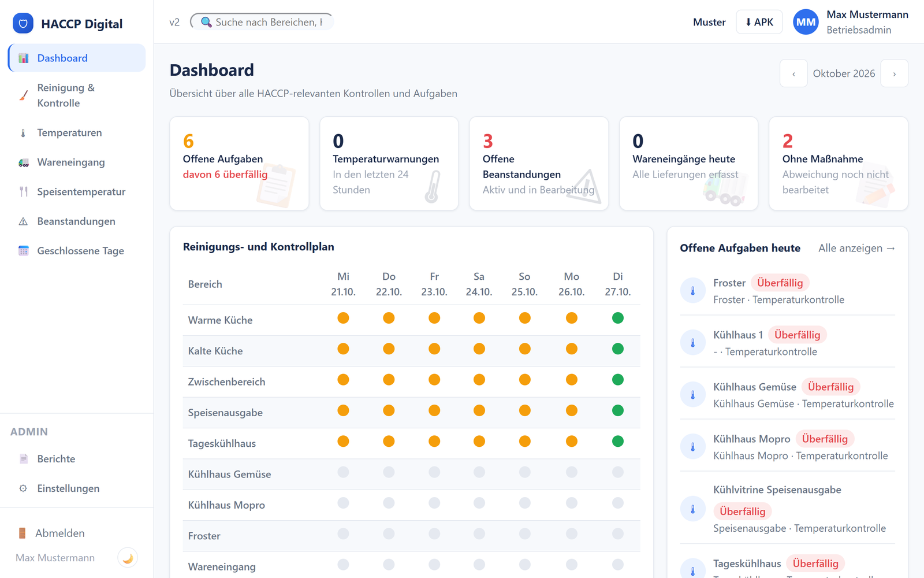Image resolution: width=924 pixels, height=578 pixels.
Task: Click orange Mi 21.10. dot for Kalte Küche
Action: click(343, 349)
